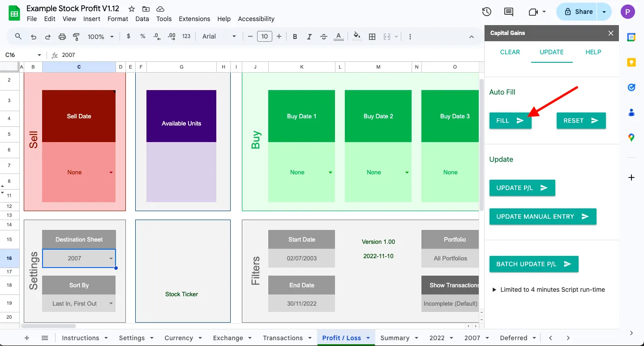
Task: Toggle italic text formatting
Action: (x=309, y=37)
